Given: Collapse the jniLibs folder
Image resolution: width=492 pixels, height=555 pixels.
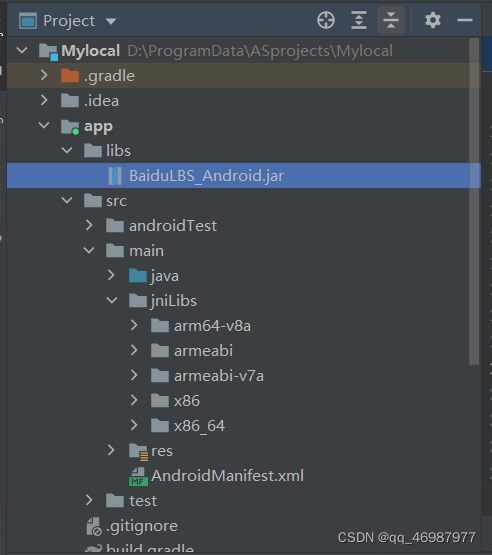Looking at the screenshot, I should tap(111, 301).
